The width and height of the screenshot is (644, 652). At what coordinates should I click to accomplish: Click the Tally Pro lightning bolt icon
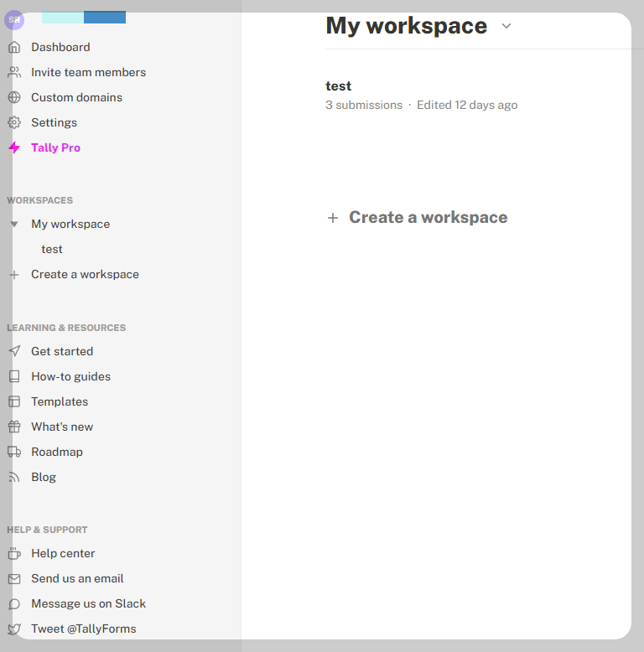click(x=14, y=147)
